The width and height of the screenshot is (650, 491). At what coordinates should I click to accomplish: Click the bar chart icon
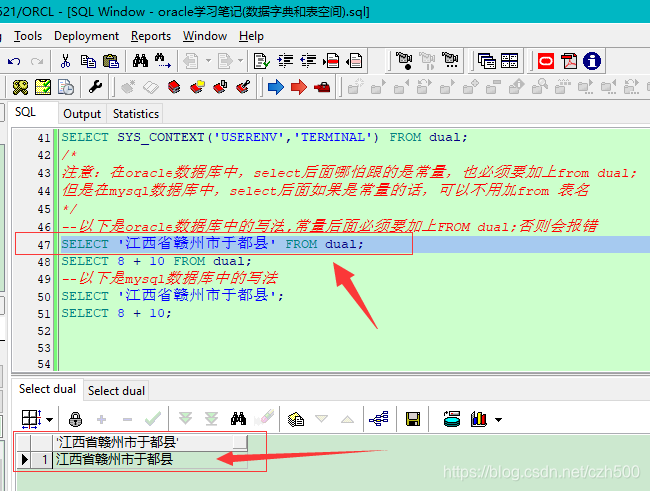pyautogui.click(x=479, y=419)
